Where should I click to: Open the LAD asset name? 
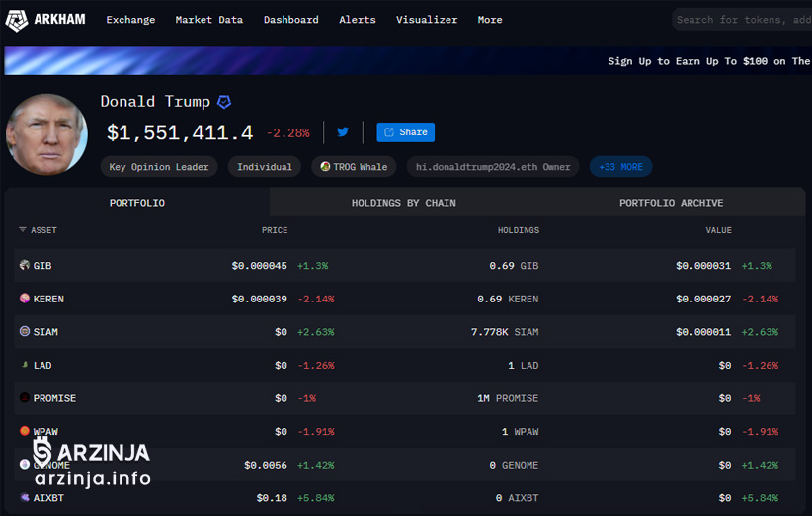point(42,365)
